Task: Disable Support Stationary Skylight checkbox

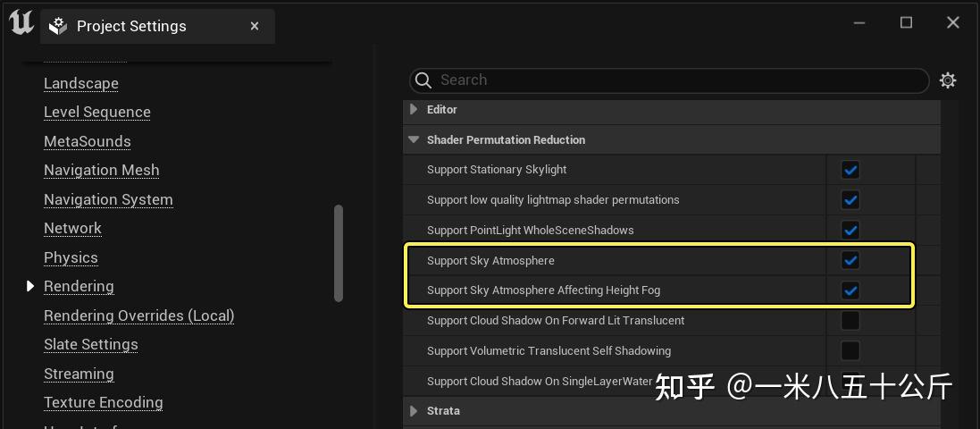Action: [850, 170]
